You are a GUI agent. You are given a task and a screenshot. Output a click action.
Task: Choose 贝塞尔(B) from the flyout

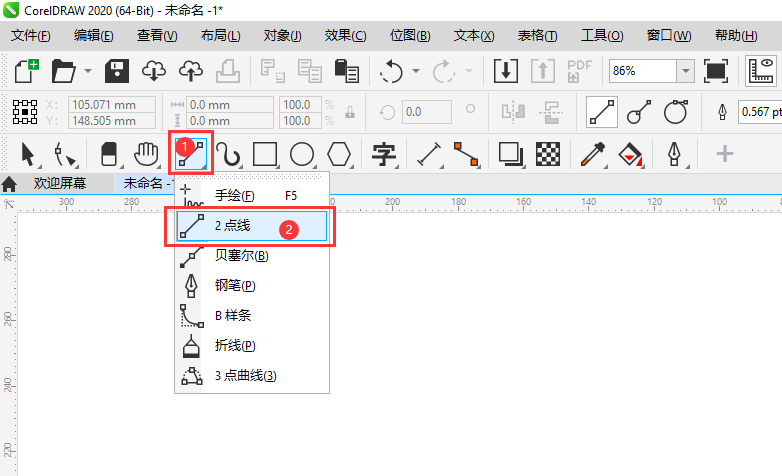[x=252, y=255]
